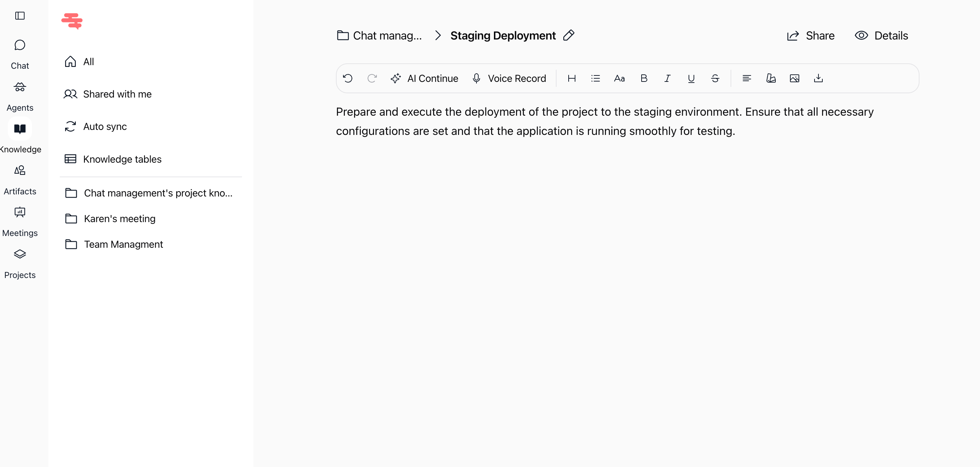Toggle underline formatting

tap(691, 78)
